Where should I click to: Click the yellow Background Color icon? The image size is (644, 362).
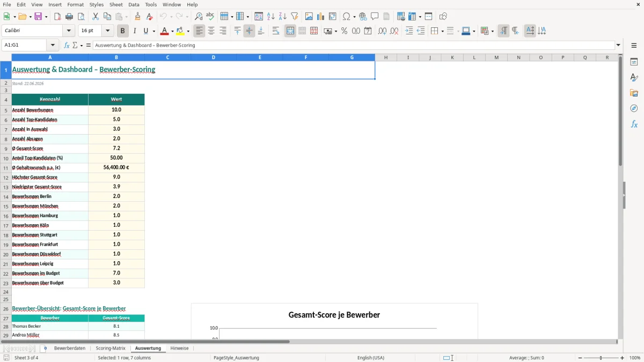[180, 31]
